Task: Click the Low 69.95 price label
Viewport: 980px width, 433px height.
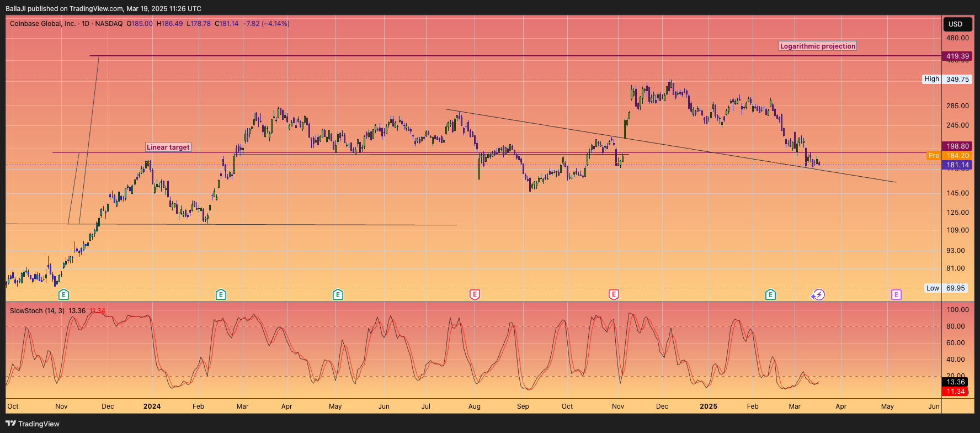Action: click(947, 288)
